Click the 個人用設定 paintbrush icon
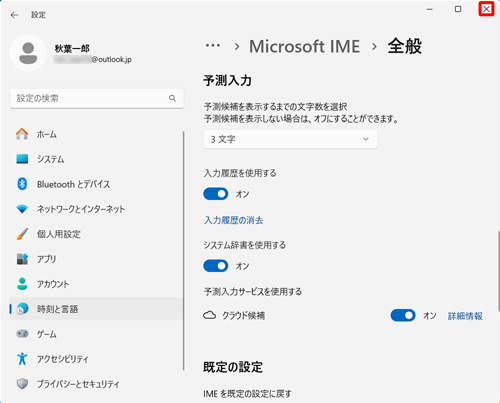Image resolution: width=500 pixels, height=403 pixels. coord(22,234)
